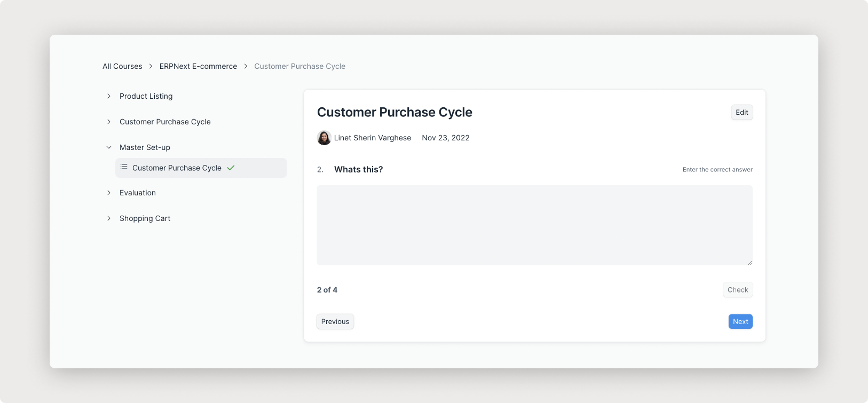
Task: Expand the Customer Purchase Cycle chapter chevron
Action: (109, 122)
